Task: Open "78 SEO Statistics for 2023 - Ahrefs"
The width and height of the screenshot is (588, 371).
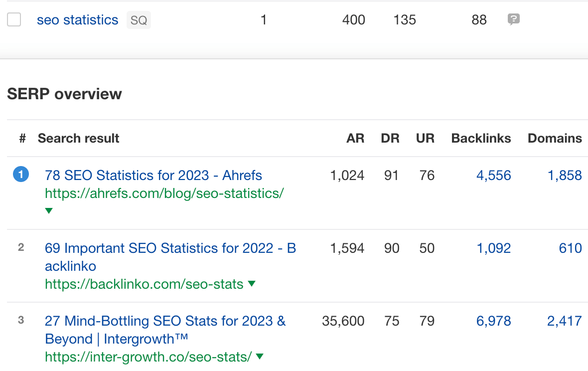Action: [153, 175]
